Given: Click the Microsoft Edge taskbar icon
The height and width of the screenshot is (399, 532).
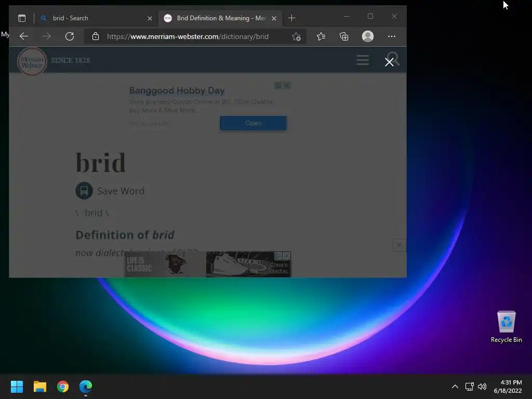Looking at the screenshot, I should [x=86, y=387].
